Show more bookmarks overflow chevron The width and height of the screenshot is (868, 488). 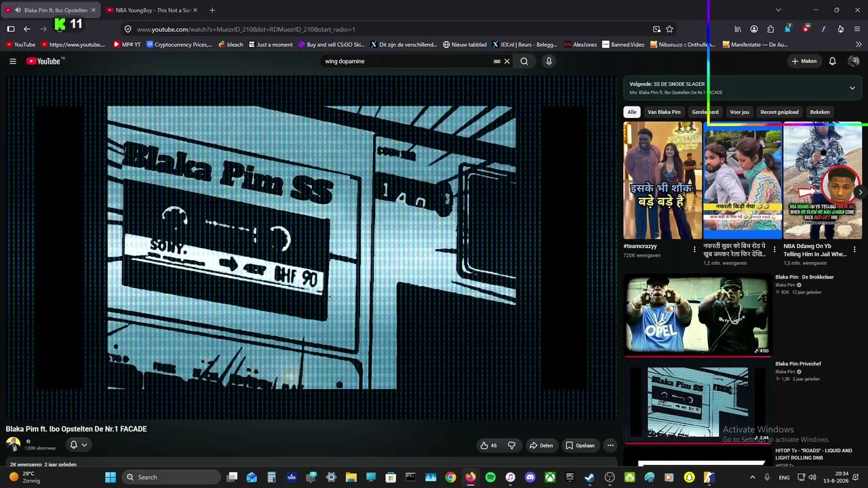858,45
